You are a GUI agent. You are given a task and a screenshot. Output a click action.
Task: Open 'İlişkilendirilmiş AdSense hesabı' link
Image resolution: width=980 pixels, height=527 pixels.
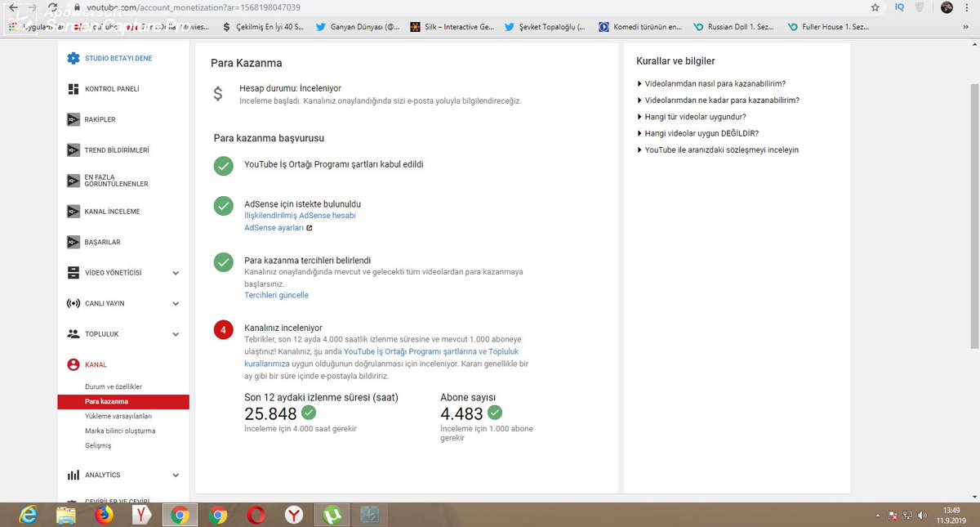point(300,216)
